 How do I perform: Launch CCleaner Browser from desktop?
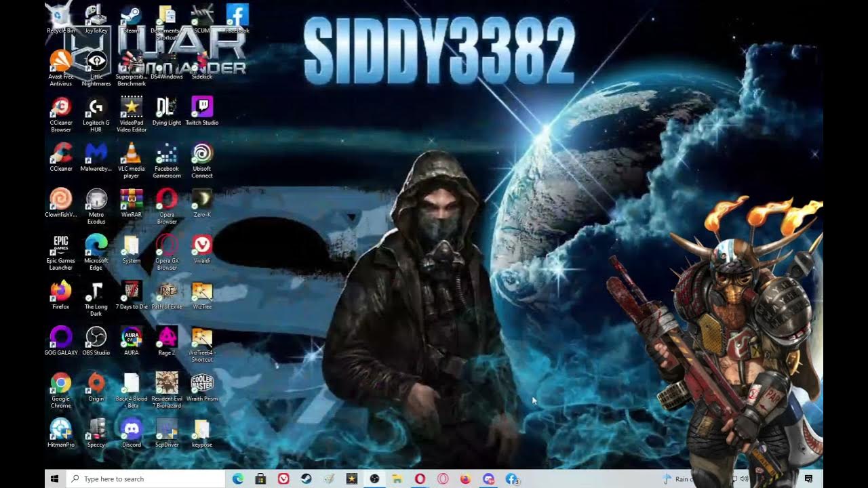click(61, 114)
